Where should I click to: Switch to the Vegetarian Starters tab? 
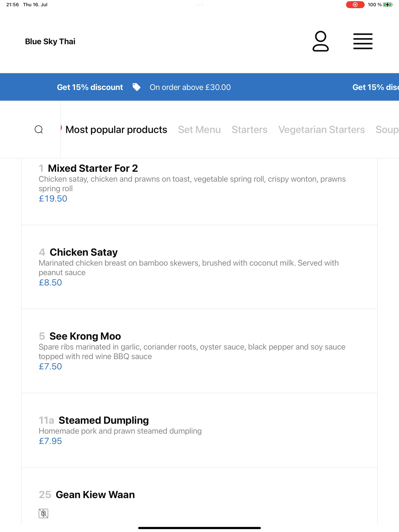click(321, 130)
